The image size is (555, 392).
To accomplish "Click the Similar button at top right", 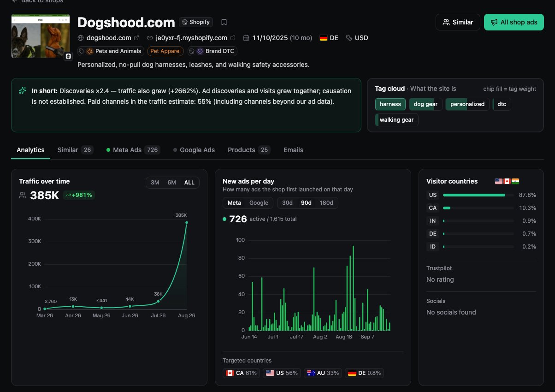I will coord(458,22).
